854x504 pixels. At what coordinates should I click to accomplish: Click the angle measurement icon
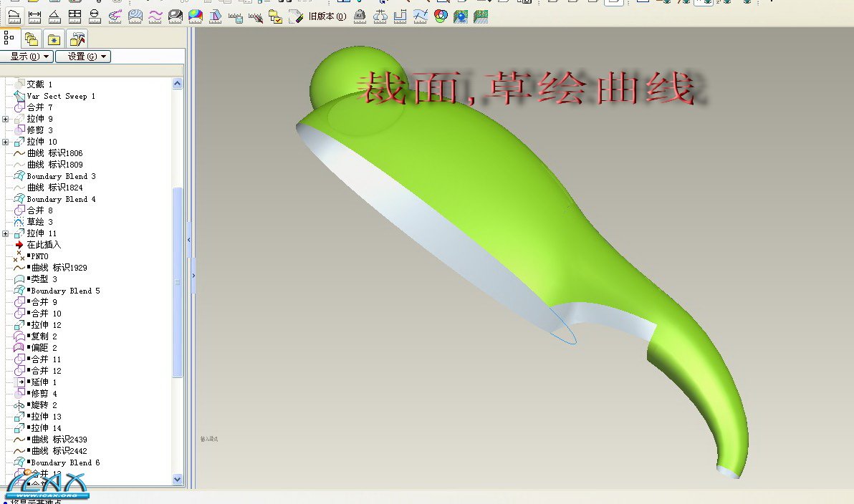pyautogui.click(x=54, y=16)
